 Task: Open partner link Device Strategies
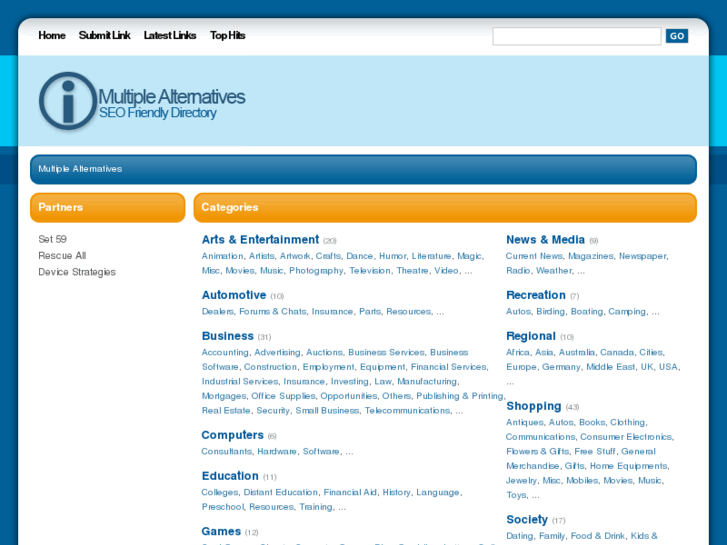77,272
